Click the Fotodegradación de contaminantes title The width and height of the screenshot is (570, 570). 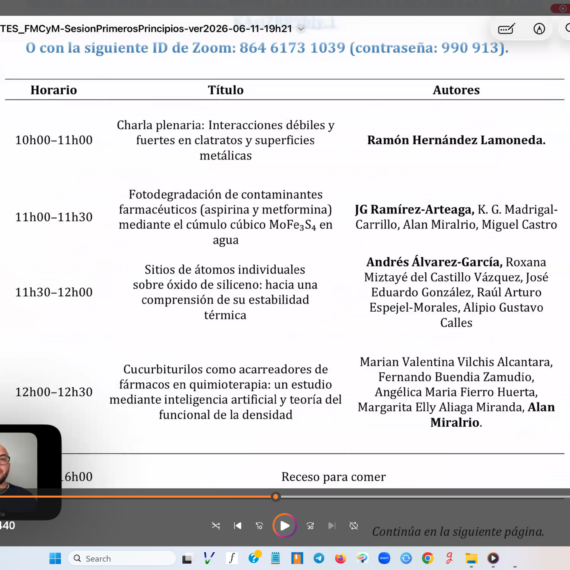coord(225,217)
